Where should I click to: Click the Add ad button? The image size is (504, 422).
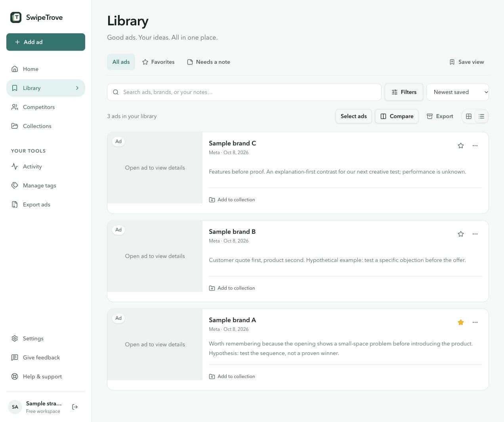(46, 42)
